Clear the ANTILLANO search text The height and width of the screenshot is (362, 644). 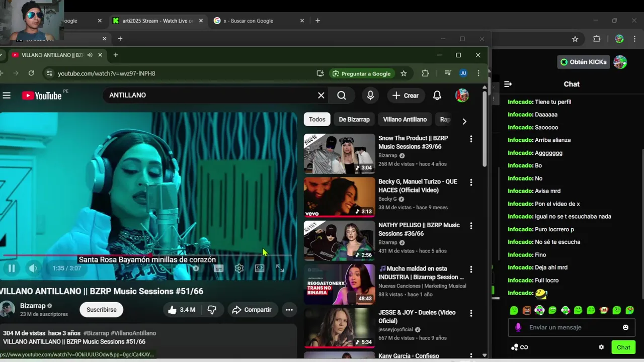[321, 95]
